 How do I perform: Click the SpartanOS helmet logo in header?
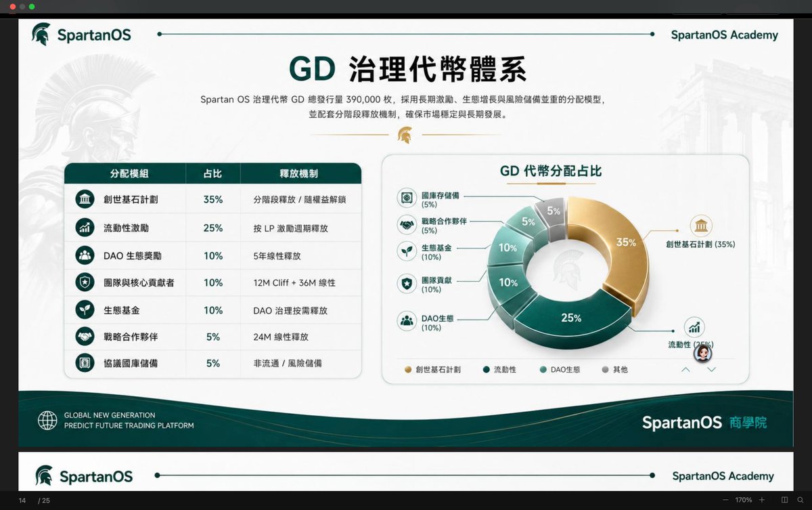click(41, 35)
